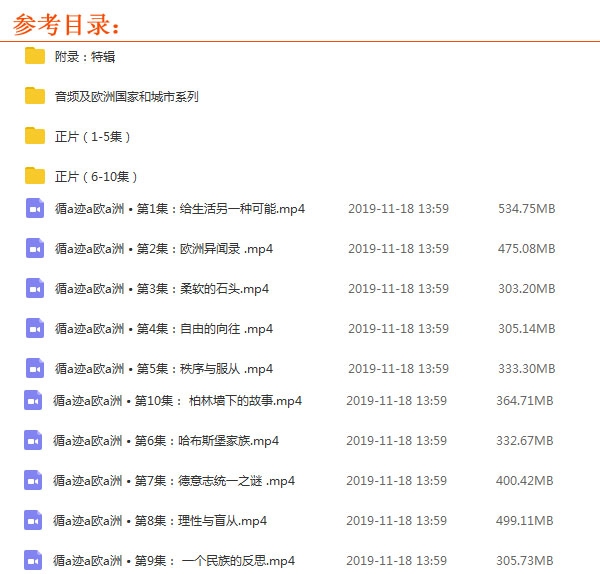This screenshot has width=600, height=574.
Task: Click video icon for 第1集 给生活另一种可能
Action: pyautogui.click(x=35, y=209)
